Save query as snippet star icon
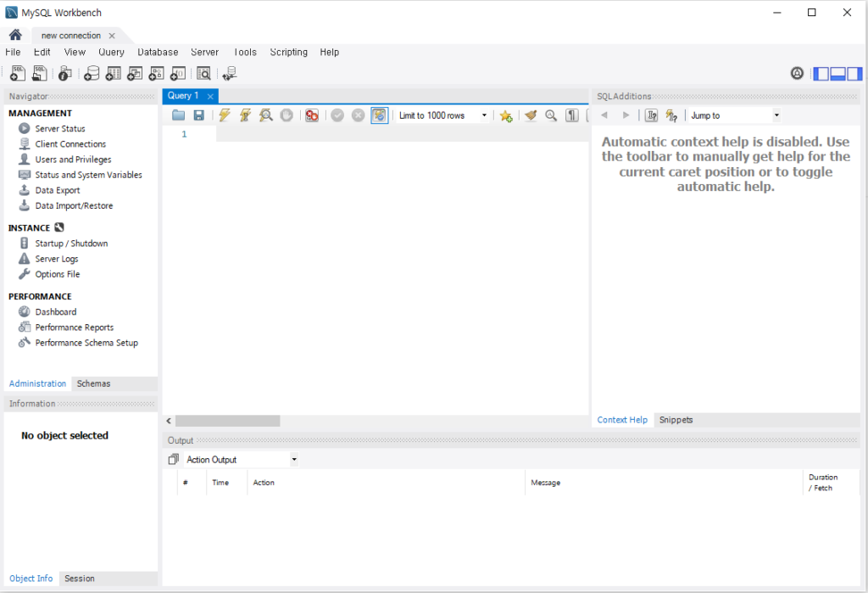The height and width of the screenshot is (593, 868). point(506,115)
